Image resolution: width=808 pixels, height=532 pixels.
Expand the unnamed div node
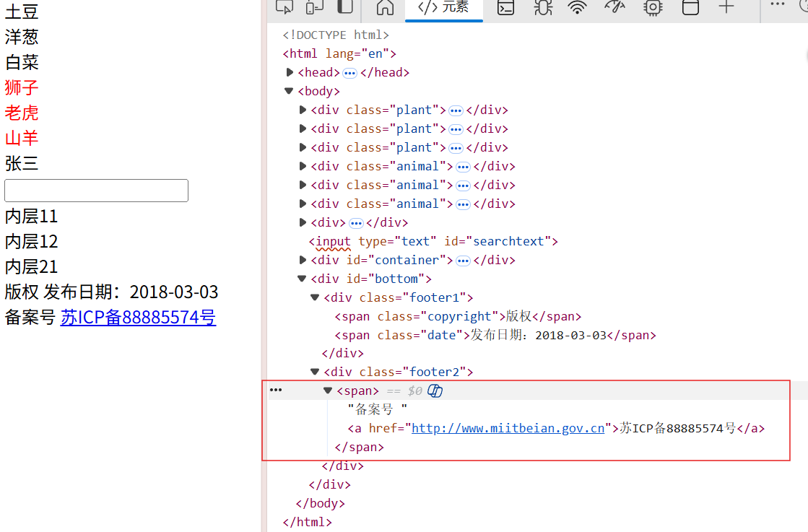[x=303, y=222]
